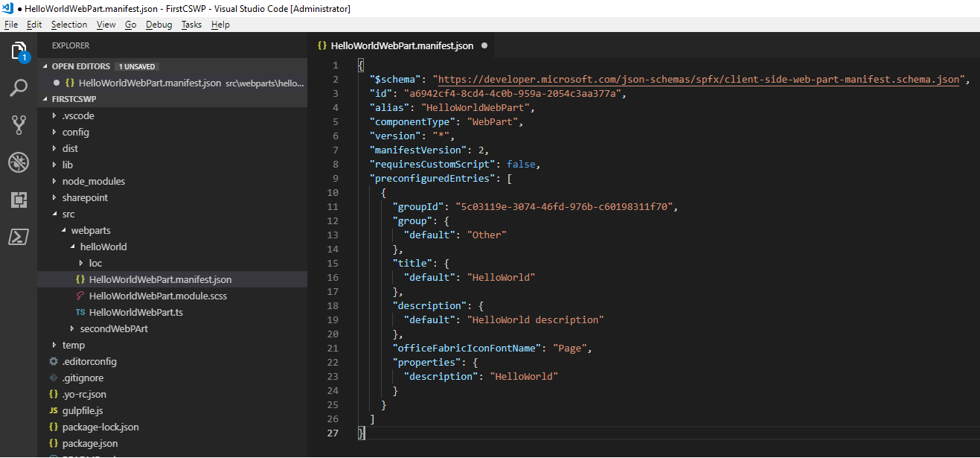
Task: Open the integrated terminal icon in the activity bar
Action: tap(19, 237)
